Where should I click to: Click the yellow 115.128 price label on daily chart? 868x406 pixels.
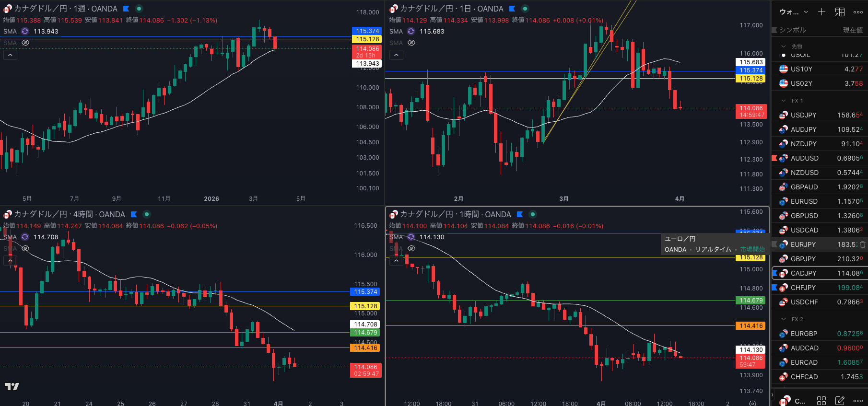click(751, 79)
